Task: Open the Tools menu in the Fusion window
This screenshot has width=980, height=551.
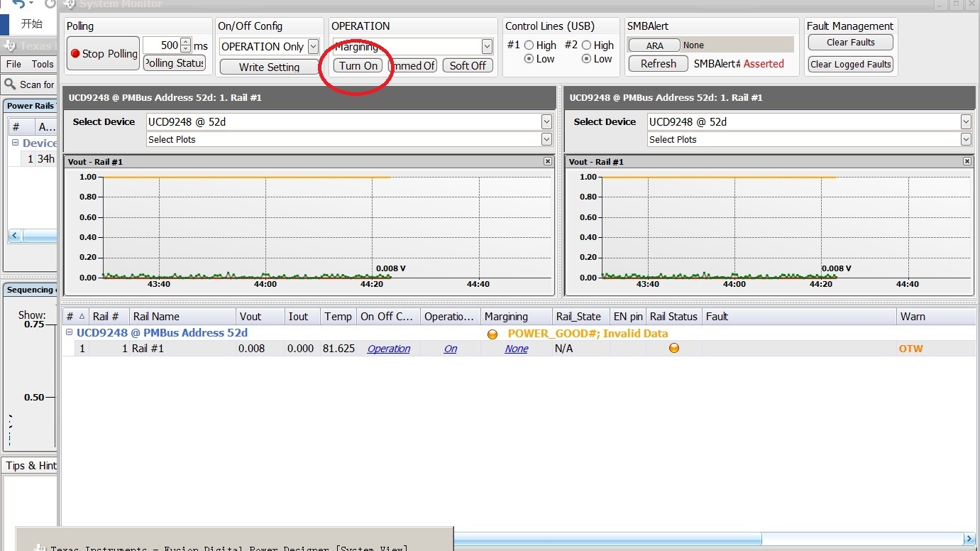Action: pyautogui.click(x=43, y=64)
